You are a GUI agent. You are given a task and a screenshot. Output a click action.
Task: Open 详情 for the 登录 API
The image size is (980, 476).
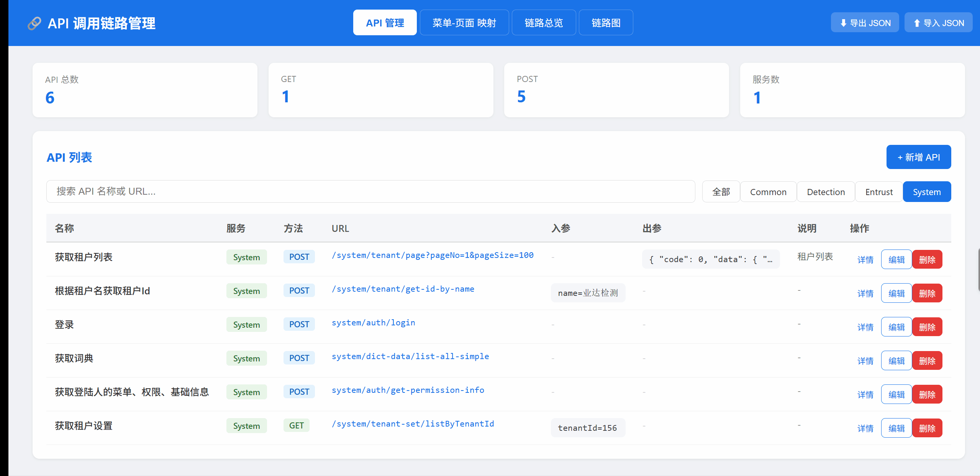coord(865,327)
